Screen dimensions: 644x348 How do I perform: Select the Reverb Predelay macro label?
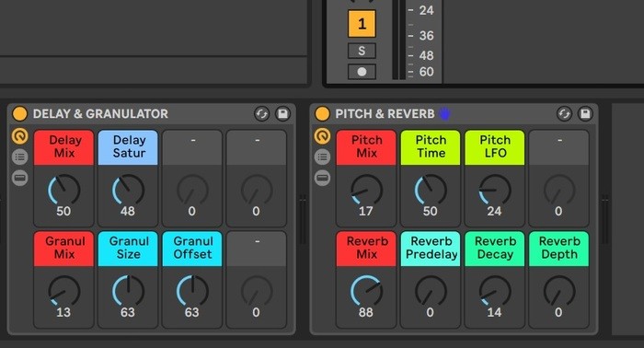click(x=431, y=249)
